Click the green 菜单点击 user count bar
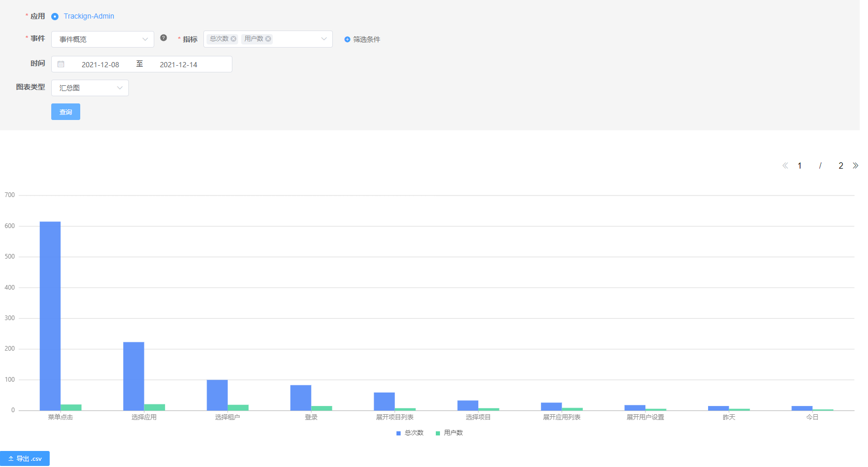 (x=71, y=408)
